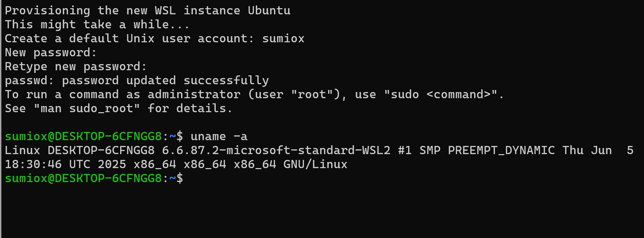
Task: Click the username "sumiox" after "user account:"
Action: point(283,39)
